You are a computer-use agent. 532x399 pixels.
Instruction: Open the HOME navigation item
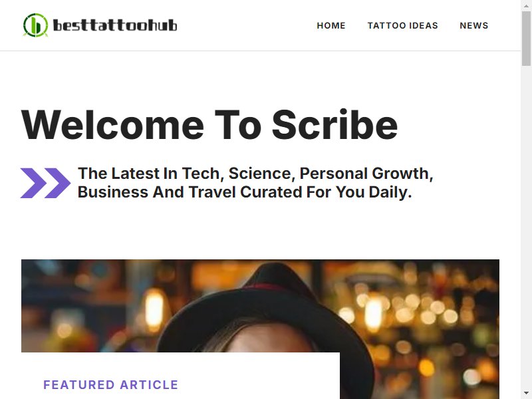click(331, 25)
